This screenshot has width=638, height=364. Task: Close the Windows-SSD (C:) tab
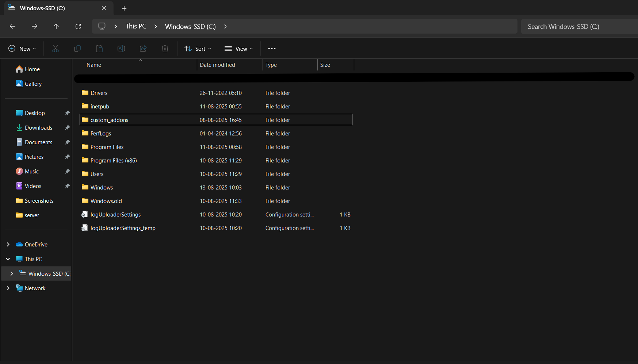(x=104, y=8)
